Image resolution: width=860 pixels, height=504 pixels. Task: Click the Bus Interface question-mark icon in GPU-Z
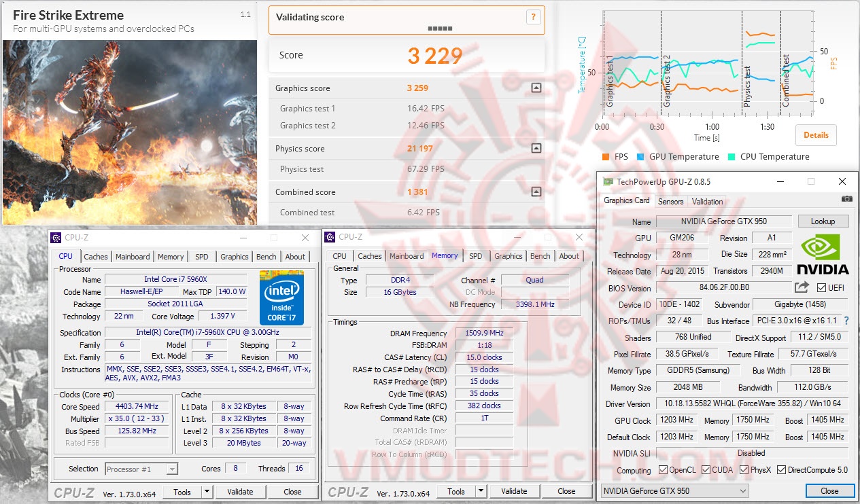(x=846, y=321)
